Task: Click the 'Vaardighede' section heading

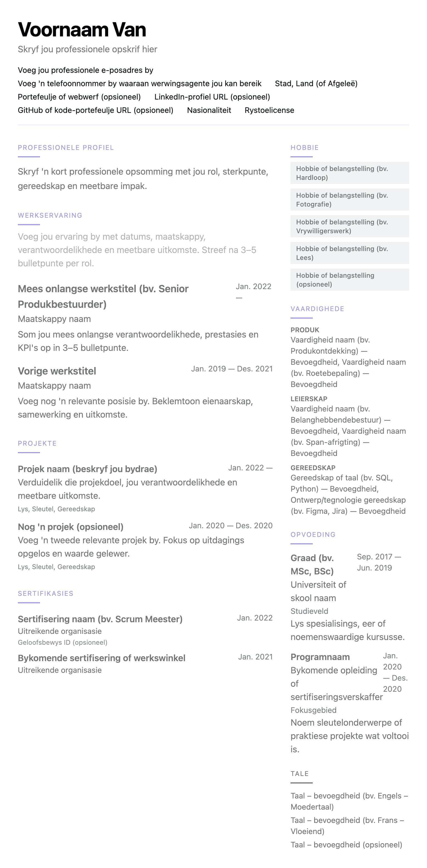Action: click(317, 309)
